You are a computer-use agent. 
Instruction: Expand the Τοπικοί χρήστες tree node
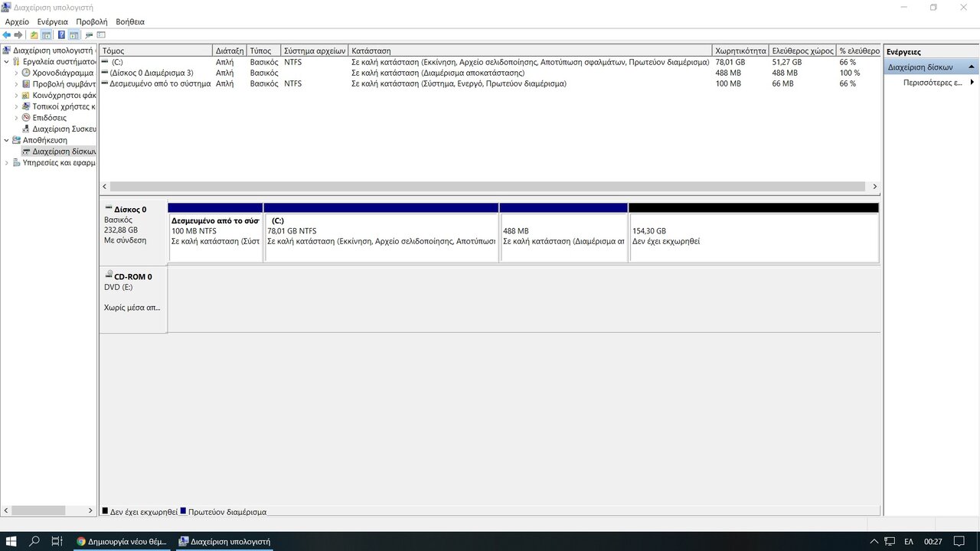coord(16,106)
